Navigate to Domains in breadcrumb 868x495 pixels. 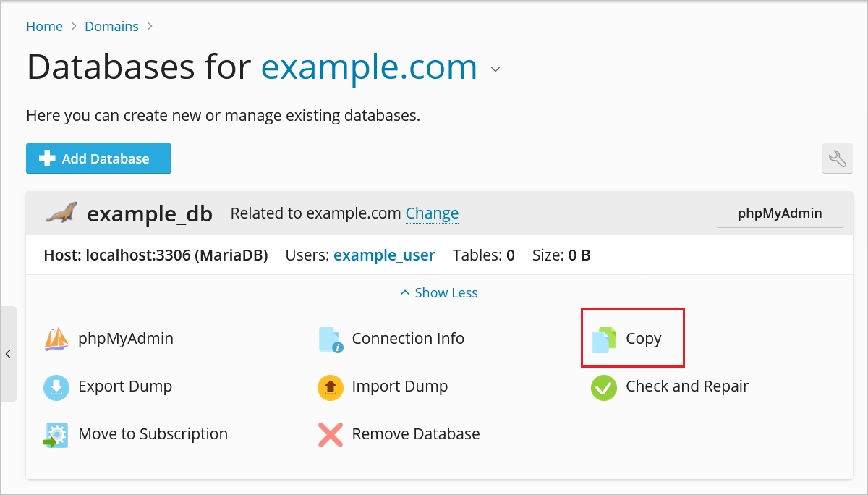tap(111, 27)
